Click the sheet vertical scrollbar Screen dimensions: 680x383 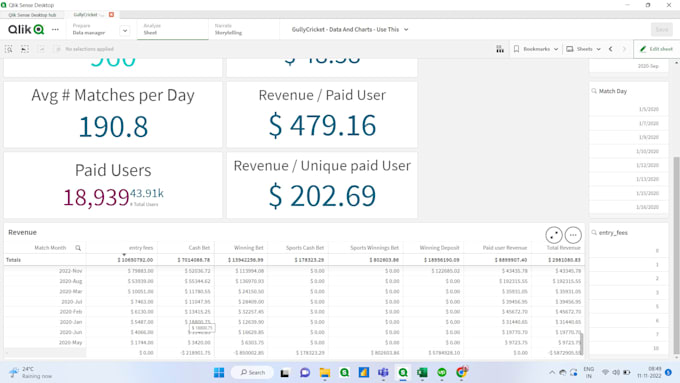click(x=676, y=256)
